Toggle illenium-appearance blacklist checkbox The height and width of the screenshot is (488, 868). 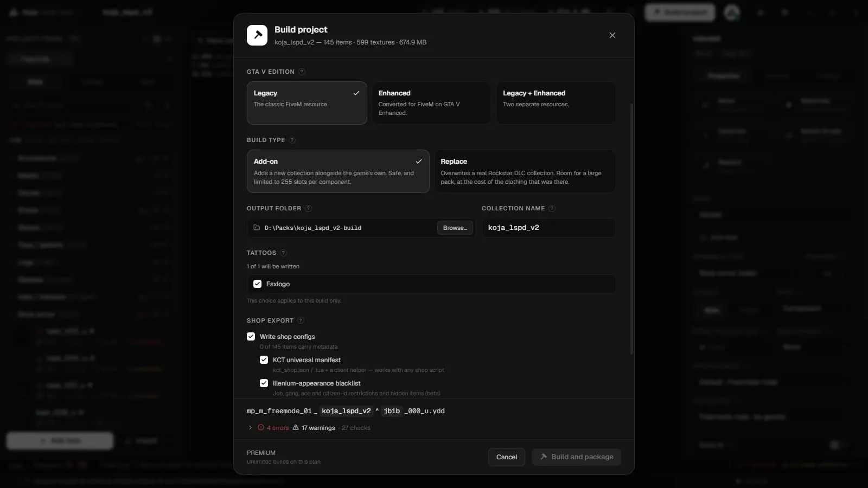click(x=264, y=383)
